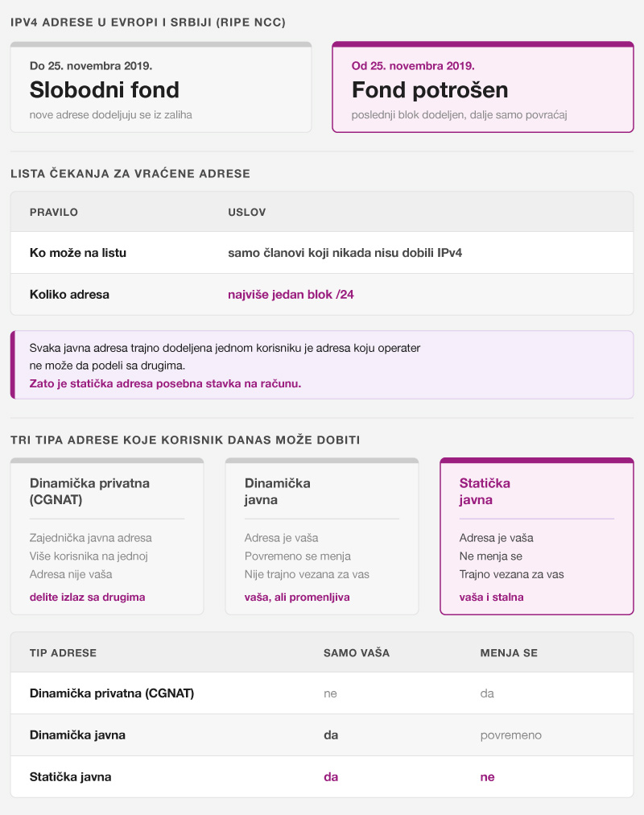The width and height of the screenshot is (644, 815).
Task: Open the Dinamička privatna (CGNAT) card
Action: tap(107, 536)
